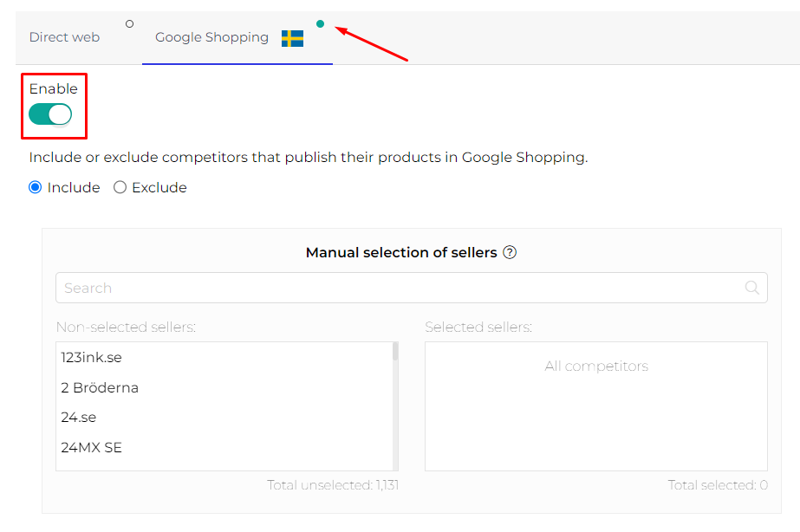The image size is (800, 532).
Task: Switch to the Direct web tab
Action: click(x=64, y=37)
